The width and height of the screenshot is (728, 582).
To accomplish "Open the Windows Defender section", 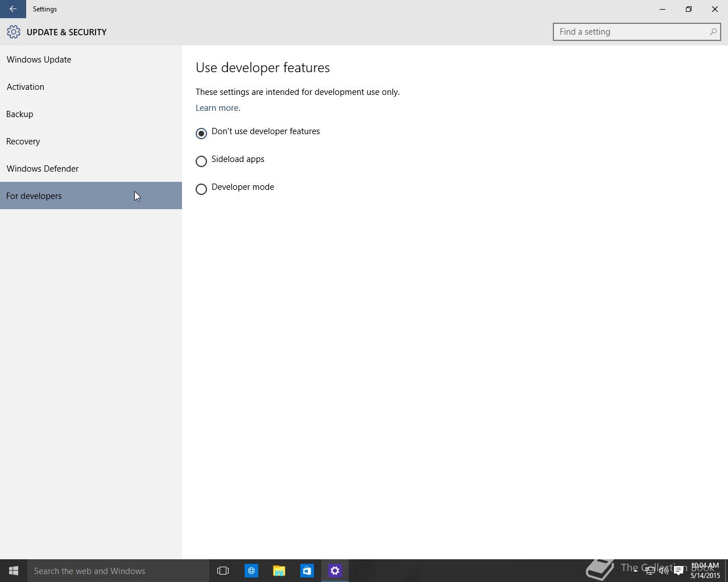I will 91,168.
